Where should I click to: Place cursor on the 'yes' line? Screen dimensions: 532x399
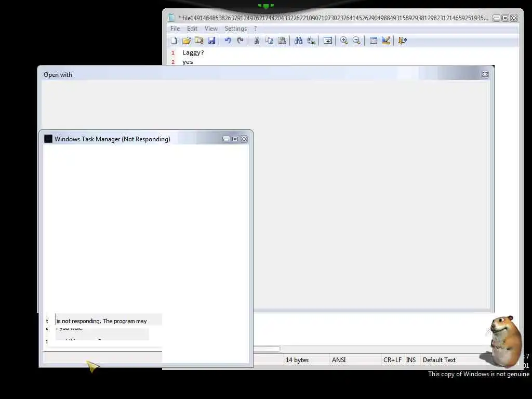click(x=188, y=62)
